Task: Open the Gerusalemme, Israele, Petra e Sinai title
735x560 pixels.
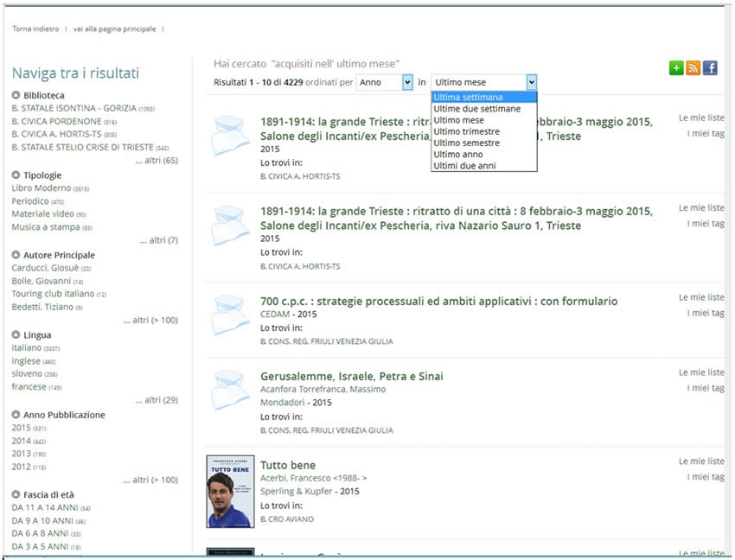Action: coord(350,376)
